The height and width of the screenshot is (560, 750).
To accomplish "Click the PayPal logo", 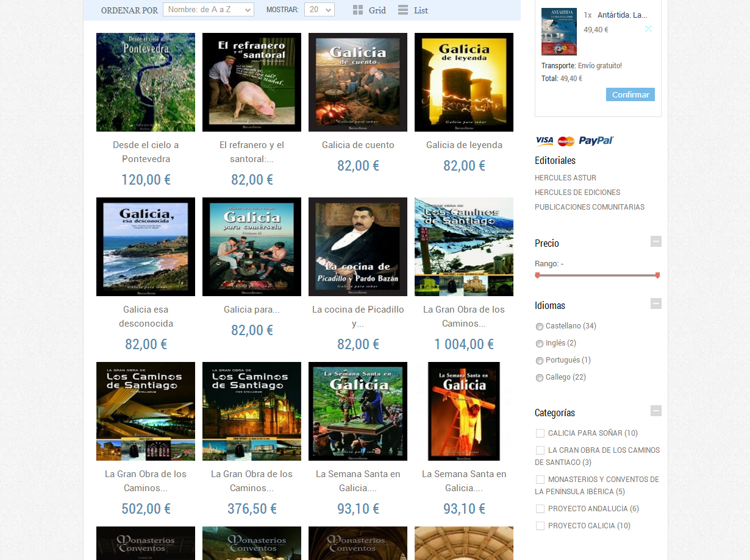I will click(596, 141).
